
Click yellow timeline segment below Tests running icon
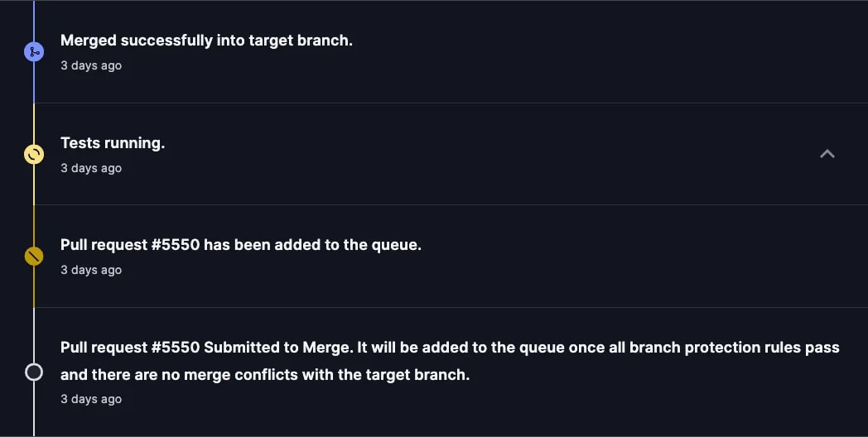(34, 185)
